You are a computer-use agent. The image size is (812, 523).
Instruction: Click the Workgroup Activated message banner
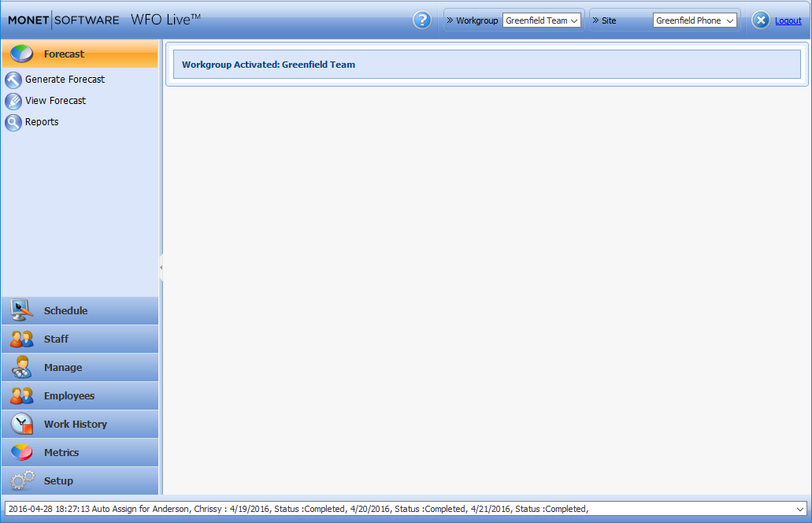487,65
